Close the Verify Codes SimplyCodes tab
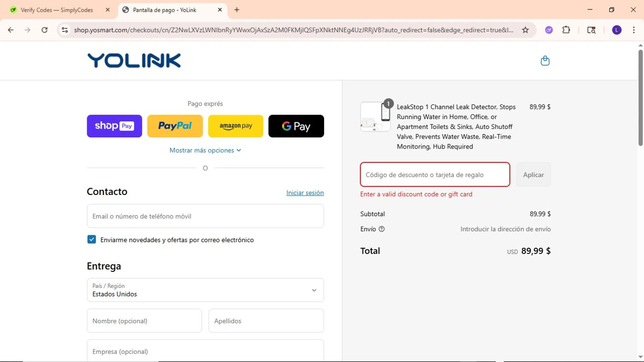The width and height of the screenshot is (644, 362). coord(108,10)
